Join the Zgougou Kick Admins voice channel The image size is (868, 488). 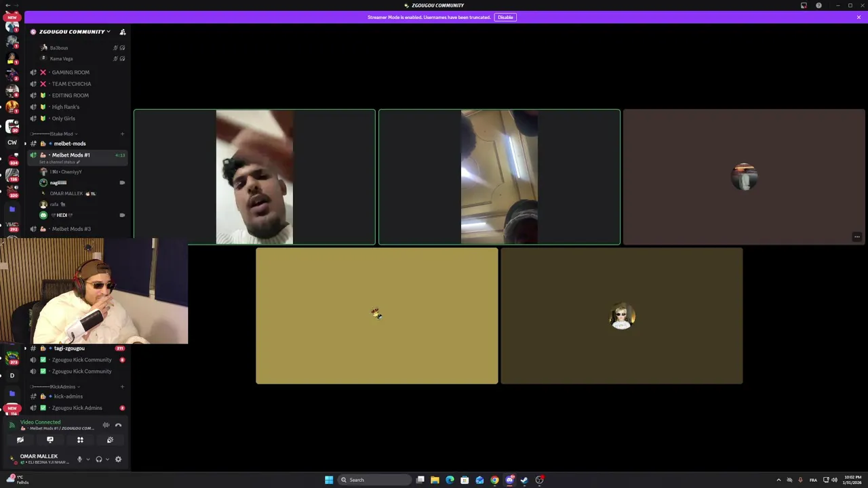coord(77,408)
